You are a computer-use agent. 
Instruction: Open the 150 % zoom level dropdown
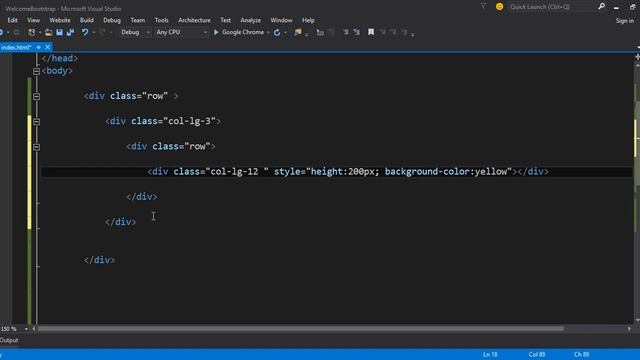27,329
